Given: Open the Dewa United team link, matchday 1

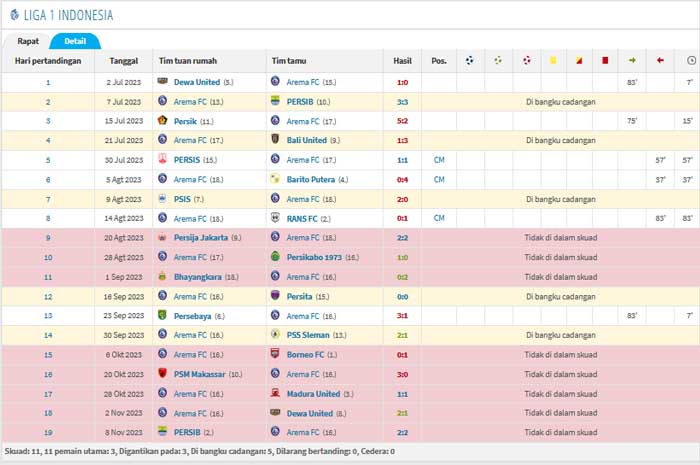Looking at the screenshot, I should (x=197, y=82).
